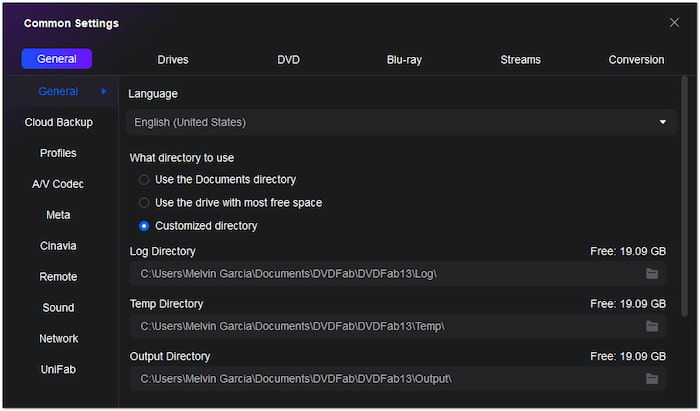The height and width of the screenshot is (411, 700).
Task: Open Cloud Backup settings in sidebar
Action: [58, 122]
